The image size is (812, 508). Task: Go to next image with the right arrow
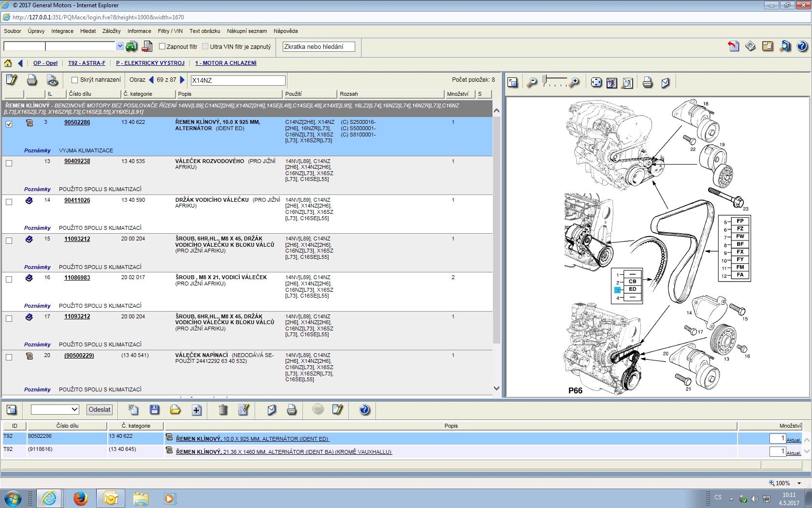click(x=182, y=80)
